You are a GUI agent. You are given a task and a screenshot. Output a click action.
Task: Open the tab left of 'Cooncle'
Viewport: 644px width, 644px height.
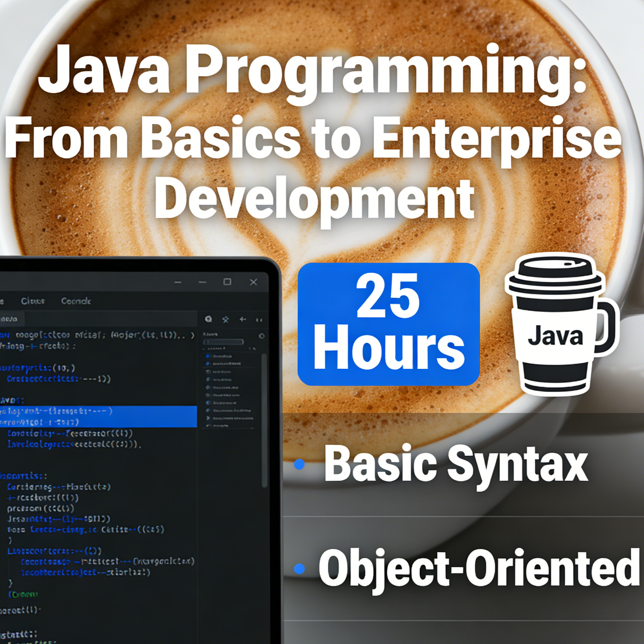pyautogui.click(x=33, y=301)
